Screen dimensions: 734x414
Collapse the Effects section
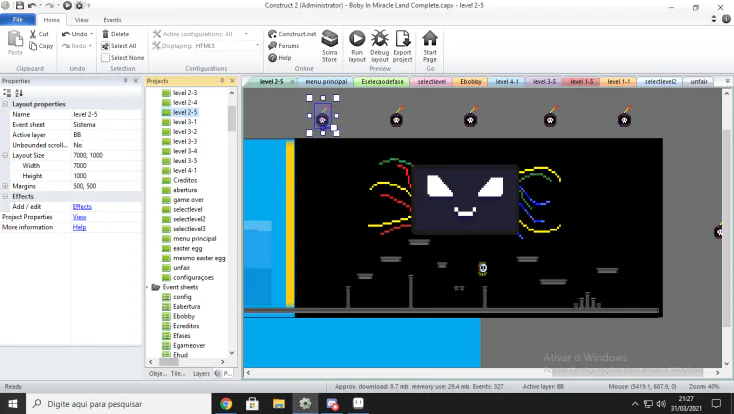click(5, 196)
